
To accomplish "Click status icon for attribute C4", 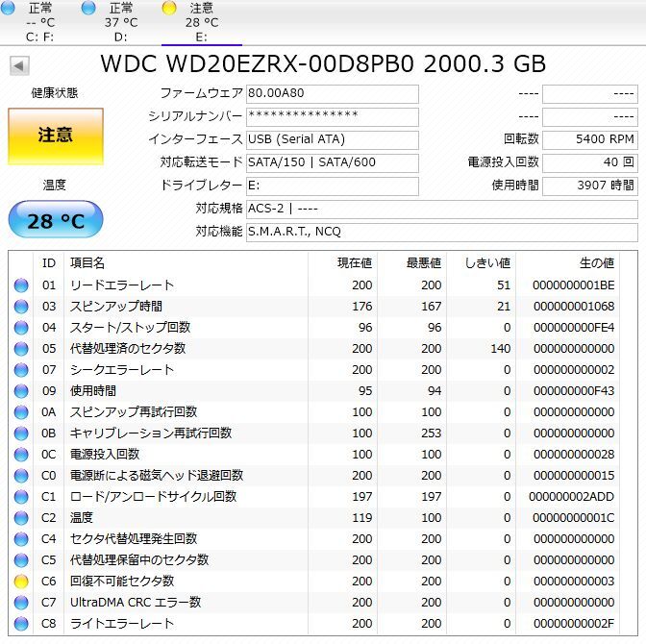I will tap(21, 539).
